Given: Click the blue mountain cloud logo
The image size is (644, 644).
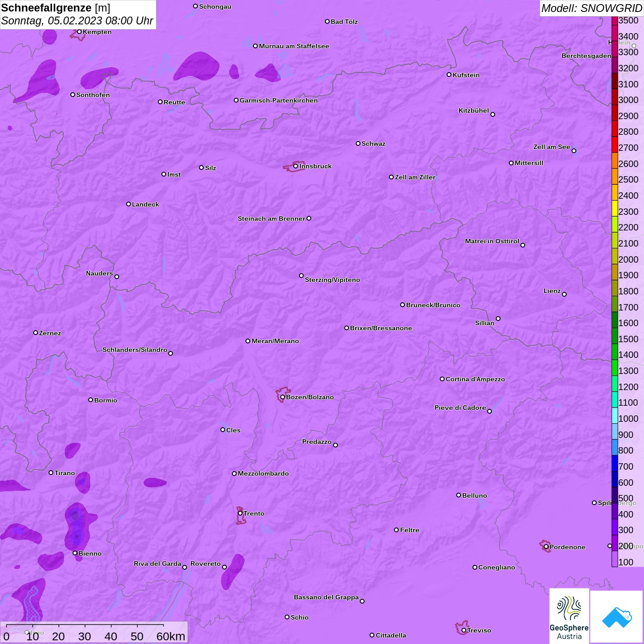Looking at the screenshot, I should point(616,617).
